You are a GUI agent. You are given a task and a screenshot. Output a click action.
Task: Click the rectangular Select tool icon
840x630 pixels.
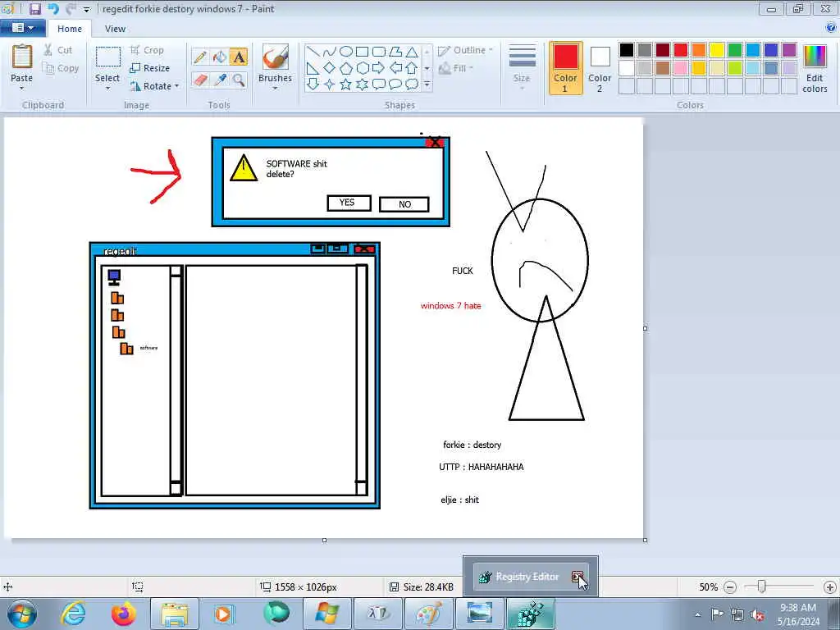[107, 58]
